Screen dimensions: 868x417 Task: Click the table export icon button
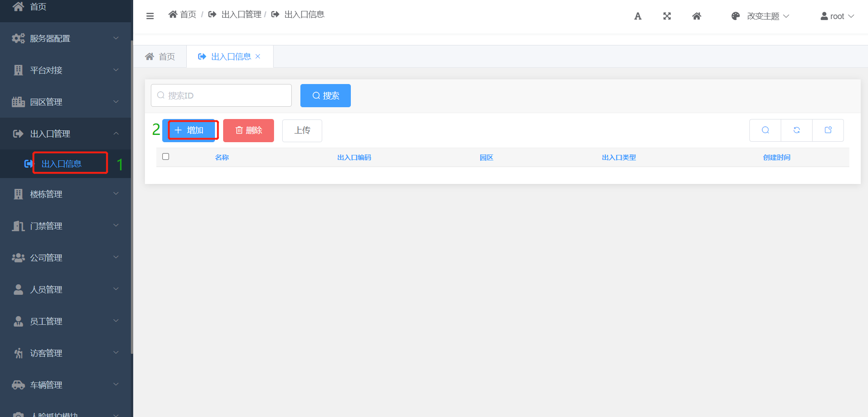(828, 130)
